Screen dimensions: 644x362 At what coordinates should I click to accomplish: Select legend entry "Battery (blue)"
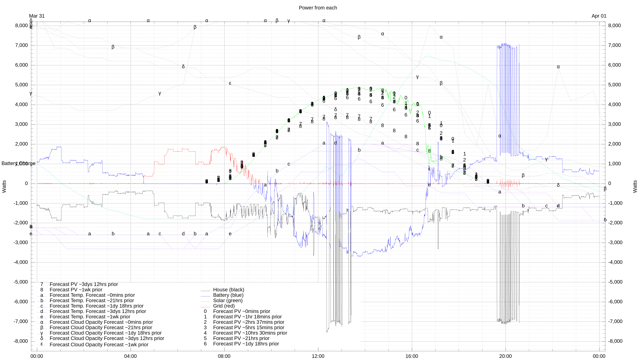pos(228,295)
